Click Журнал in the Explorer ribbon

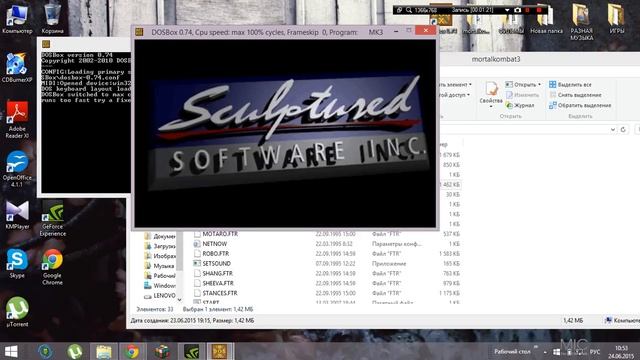coord(520,105)
